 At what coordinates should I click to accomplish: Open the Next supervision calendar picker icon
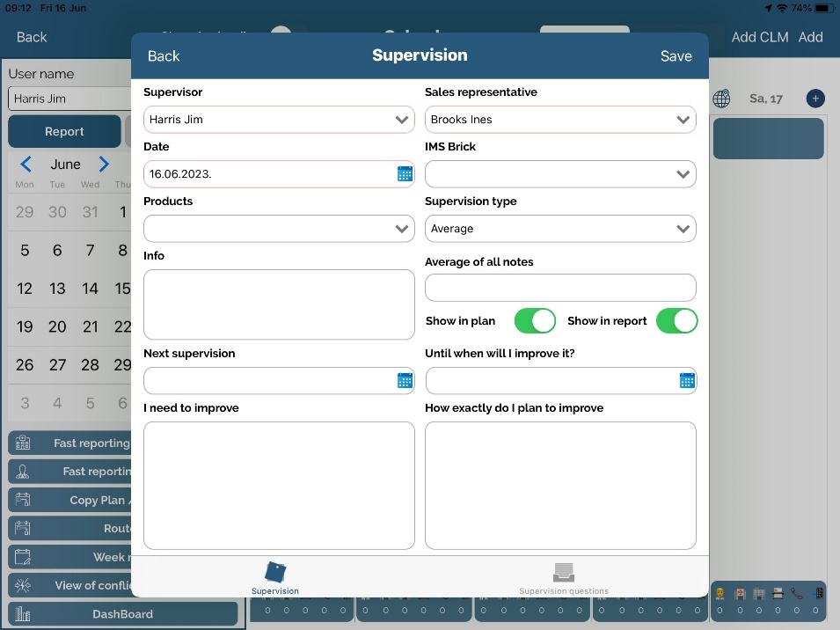(x=405, y=381)
